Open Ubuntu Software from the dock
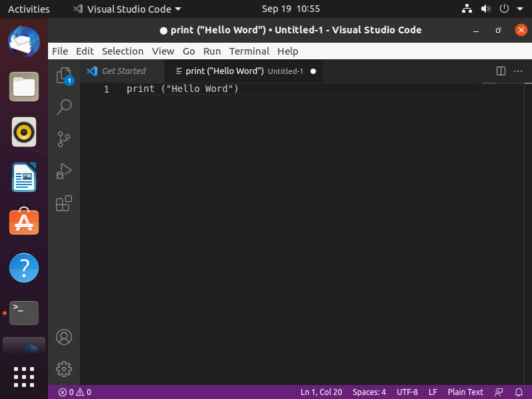This screenshot has width=532, height=399. click(24, 221)
